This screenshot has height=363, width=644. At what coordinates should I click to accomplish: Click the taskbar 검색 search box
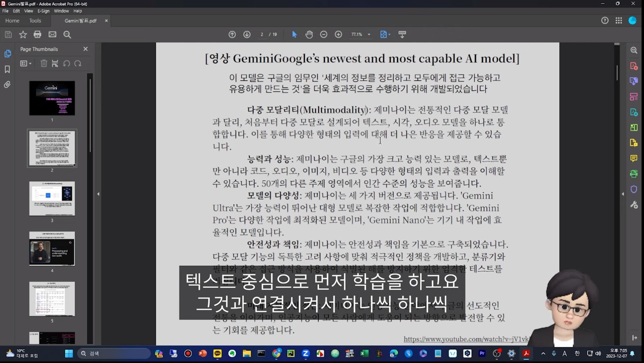click(x=114, y=353)
